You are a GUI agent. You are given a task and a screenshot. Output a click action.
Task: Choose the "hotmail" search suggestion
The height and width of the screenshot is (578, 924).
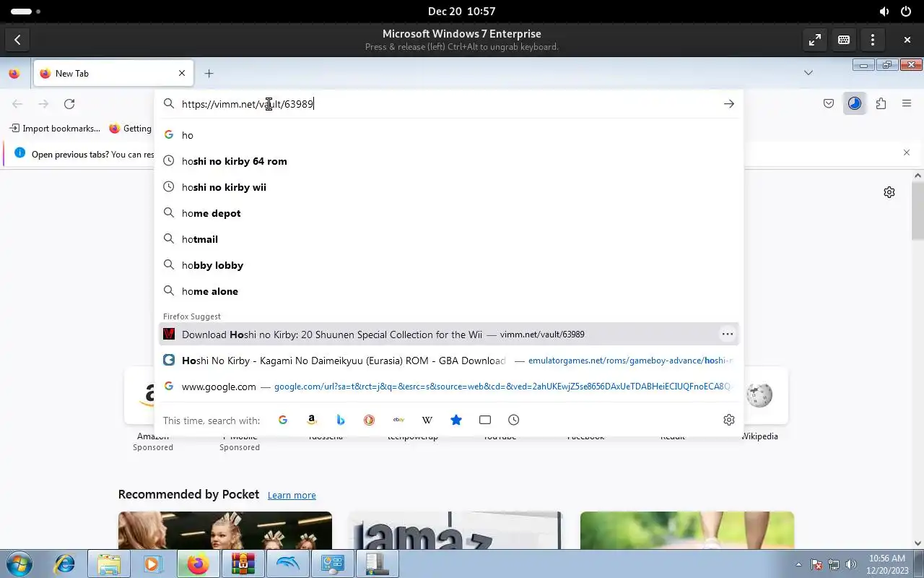(x=449, y=239)
